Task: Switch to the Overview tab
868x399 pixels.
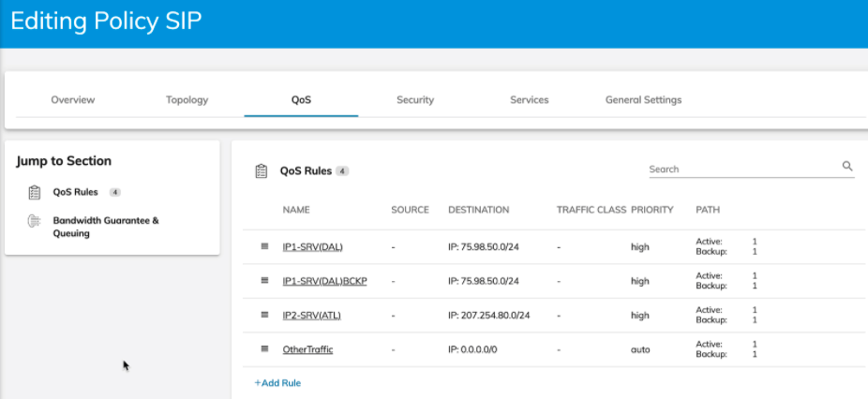Action: point(73,100)
